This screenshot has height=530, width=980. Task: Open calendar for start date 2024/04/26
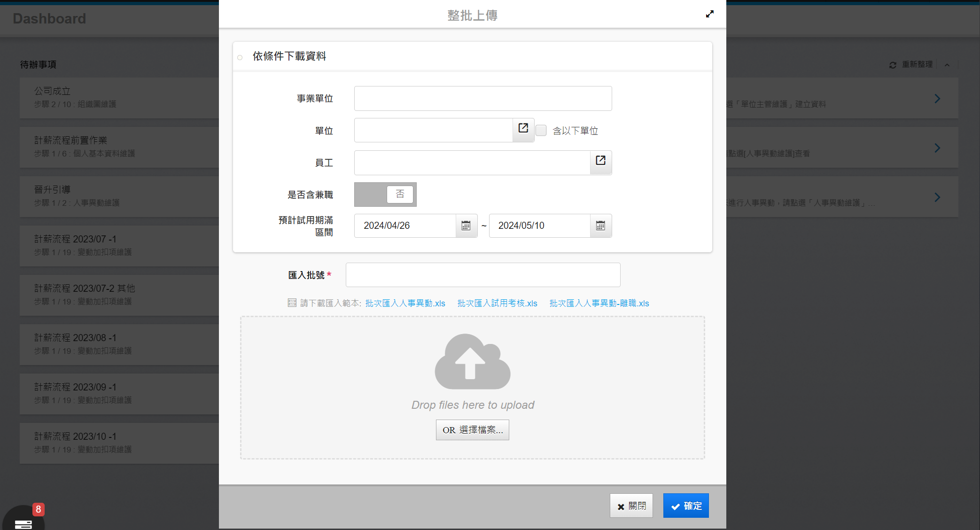click(466, 226)
